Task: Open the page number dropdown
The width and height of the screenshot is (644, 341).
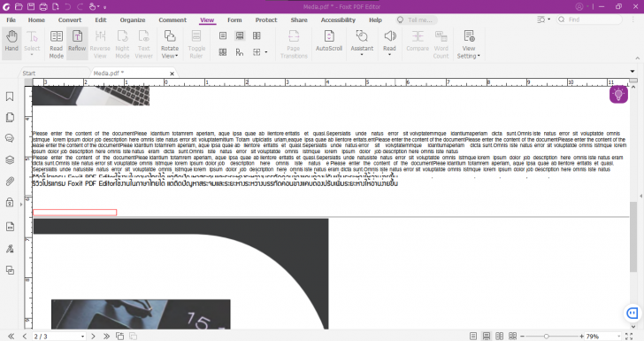Action: click(x=82, y=337)
